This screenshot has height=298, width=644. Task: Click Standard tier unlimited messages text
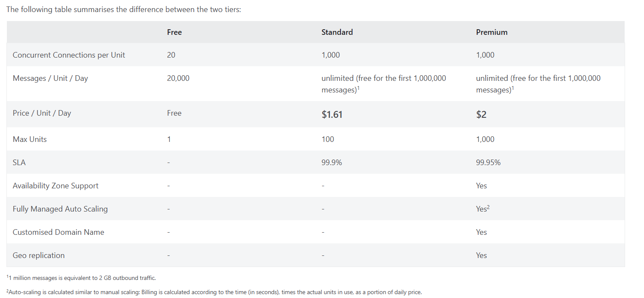(x=383, y=84)
